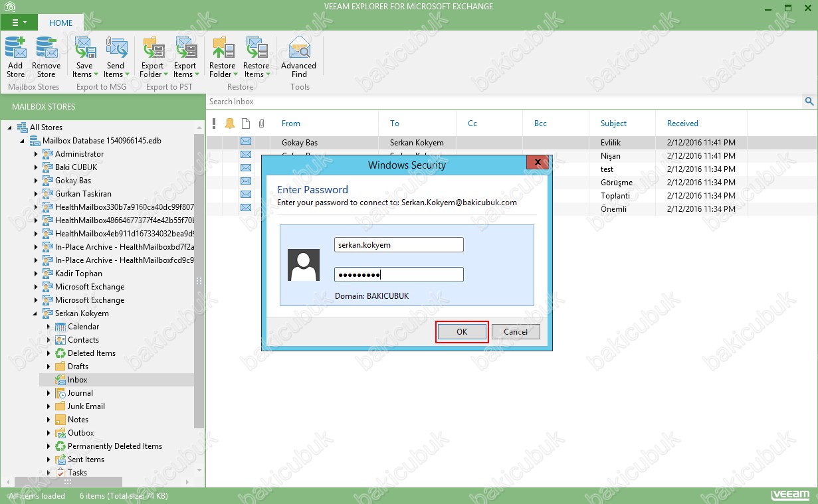The height and width of the screenshot is (504, 818).
Task: Select the Calendar folder icon
Action: click(x=60, y=327)
